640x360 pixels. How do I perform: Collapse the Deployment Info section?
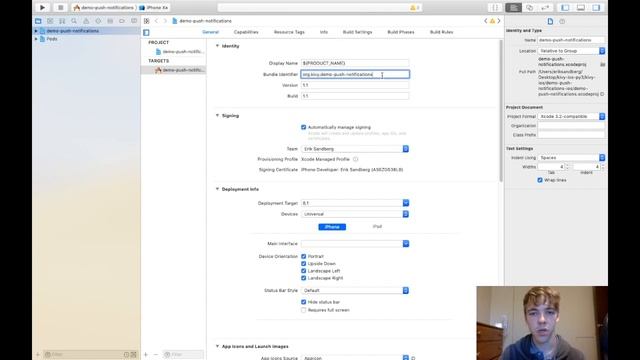217,189
